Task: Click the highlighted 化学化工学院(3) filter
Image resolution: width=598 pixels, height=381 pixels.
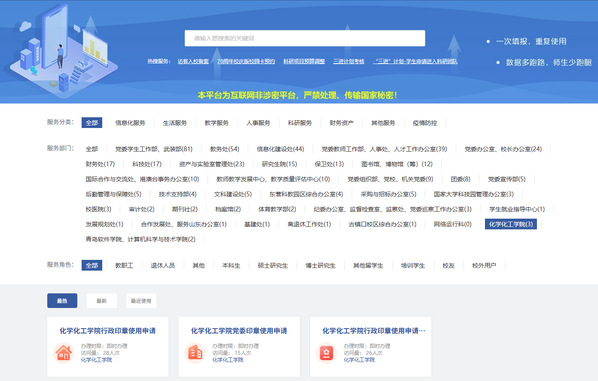Action: [511, 224]
